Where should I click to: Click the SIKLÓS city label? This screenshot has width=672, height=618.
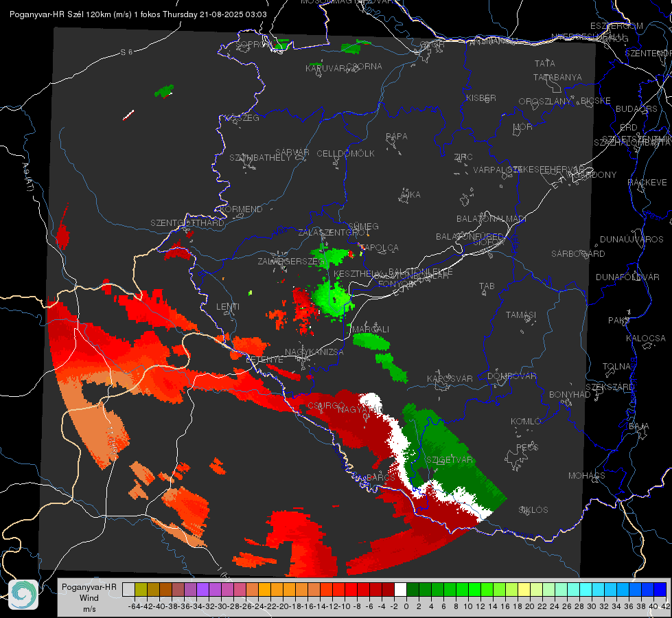(x=533, y=510)
